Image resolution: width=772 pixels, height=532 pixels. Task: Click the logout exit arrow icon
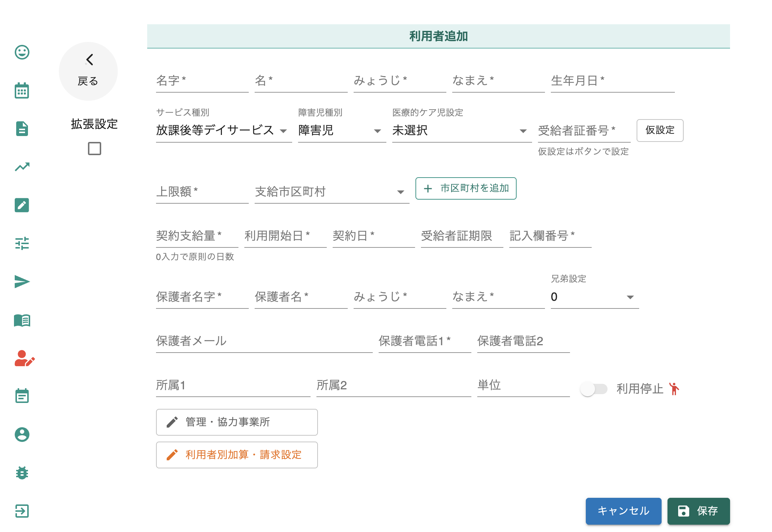point(22,511)
